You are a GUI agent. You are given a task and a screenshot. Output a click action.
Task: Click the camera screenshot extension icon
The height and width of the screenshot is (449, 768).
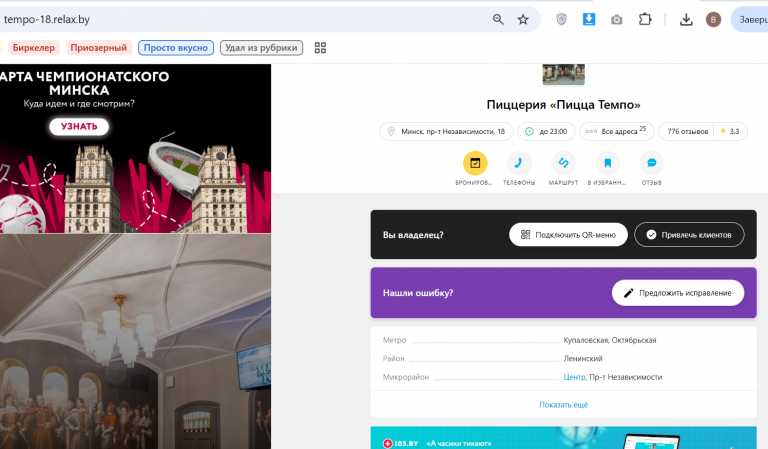click(x=617, y=20)
